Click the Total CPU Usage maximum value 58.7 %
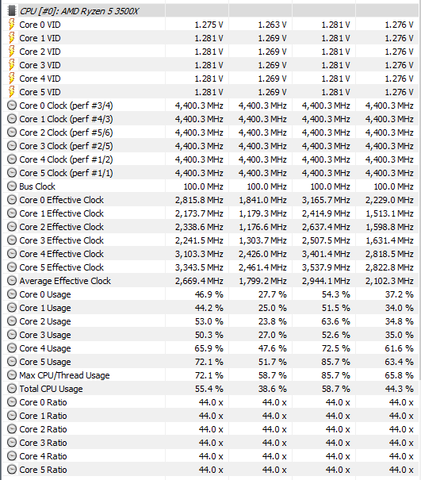This screenshot has height=480, width=421. click(336, 389)
